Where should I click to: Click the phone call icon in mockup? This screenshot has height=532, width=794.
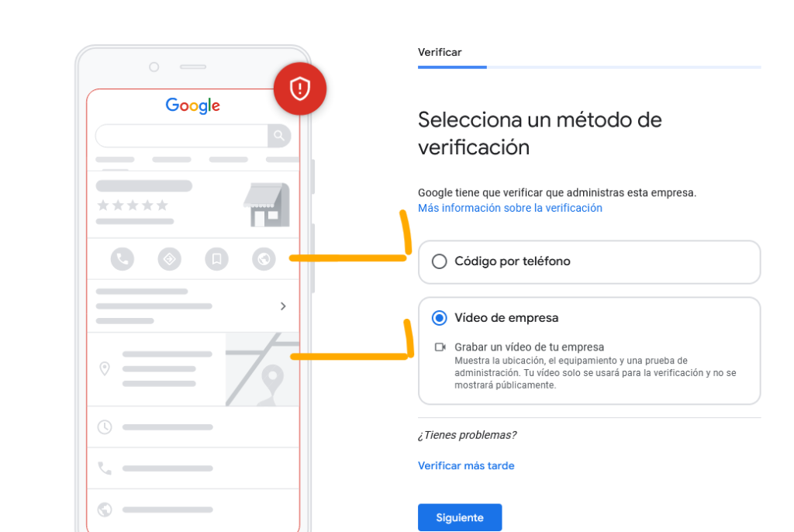point(122,258)
